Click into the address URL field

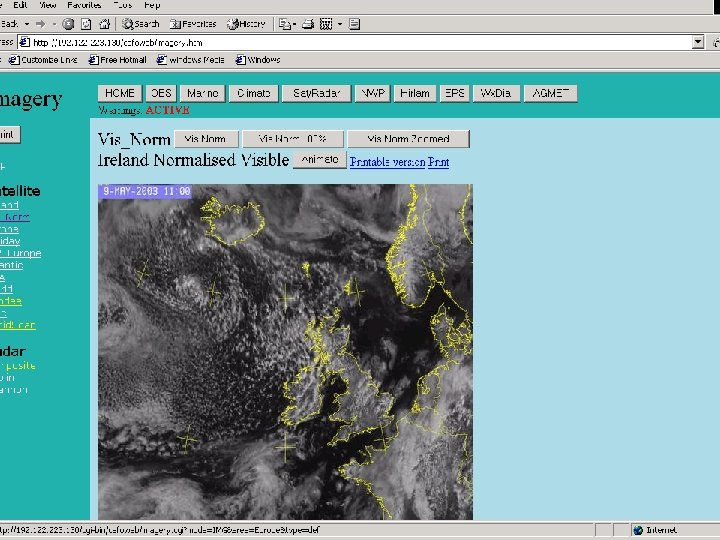coord(354,42)
